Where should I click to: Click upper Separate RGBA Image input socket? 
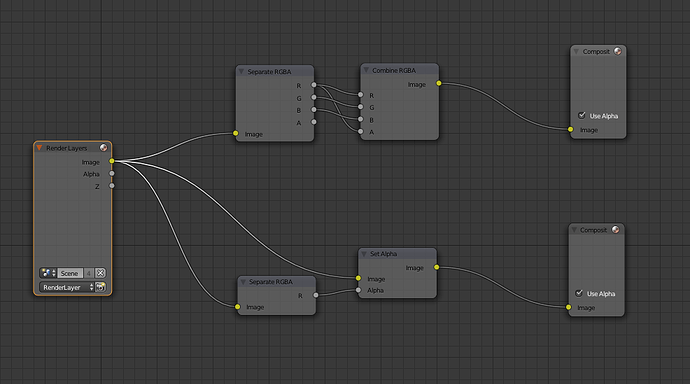point(236,133)
